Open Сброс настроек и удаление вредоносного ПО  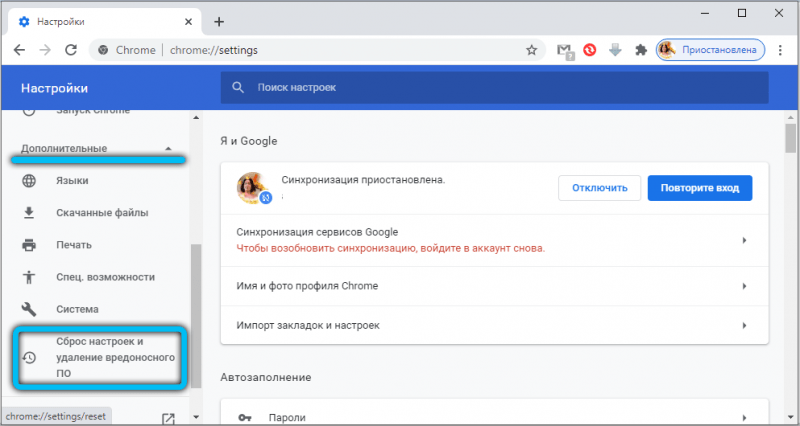99,358
